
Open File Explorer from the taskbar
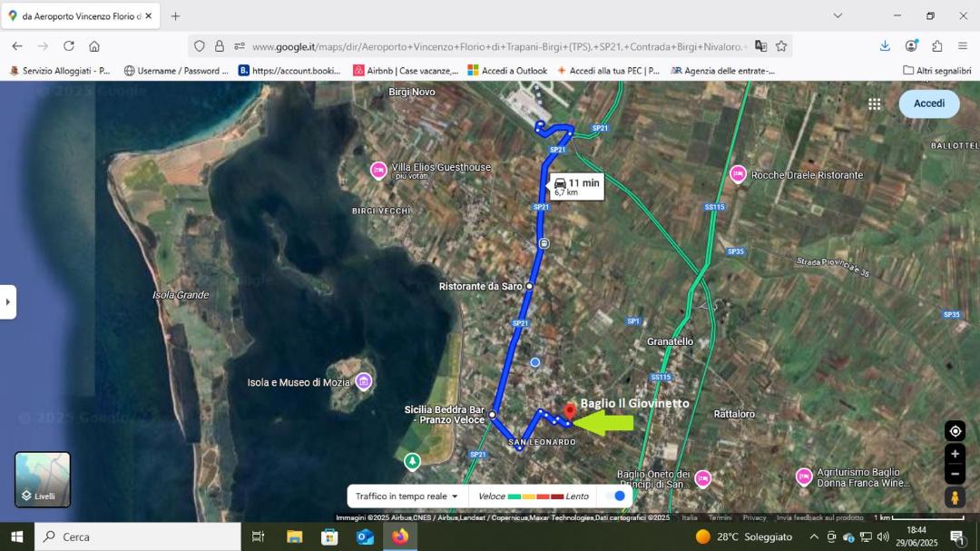pos(294,536)
